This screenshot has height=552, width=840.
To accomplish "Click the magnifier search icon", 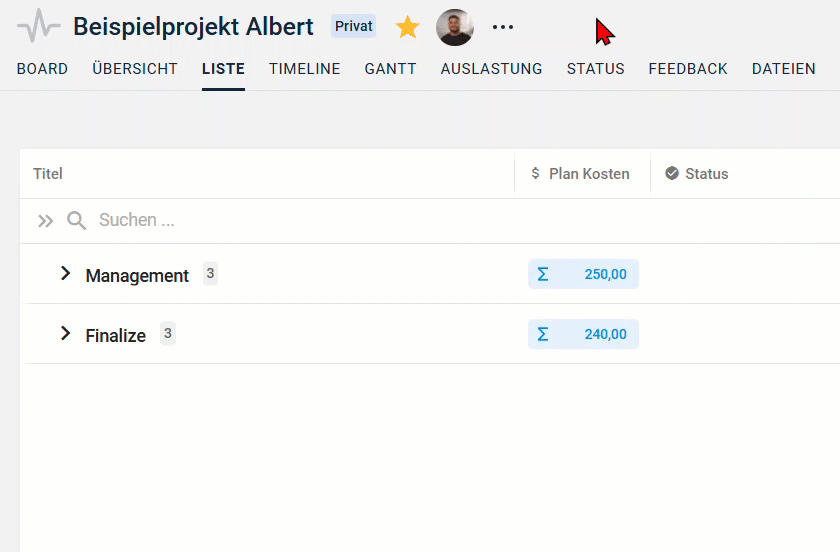I will [x=76, y=221].
